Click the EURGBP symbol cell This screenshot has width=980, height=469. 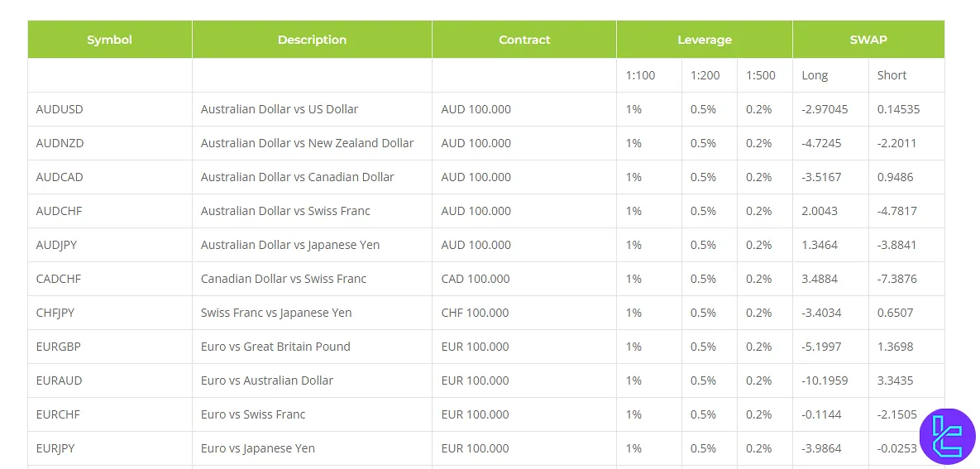coord(60,347)
